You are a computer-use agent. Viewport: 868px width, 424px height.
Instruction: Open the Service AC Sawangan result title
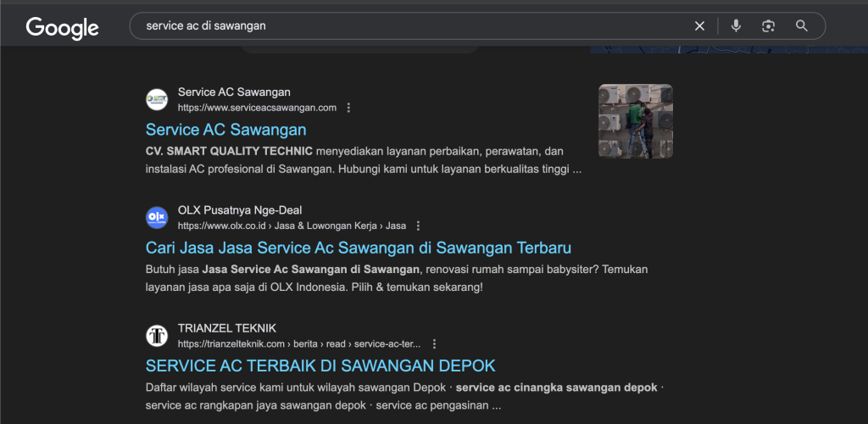(x=225, y=130)
